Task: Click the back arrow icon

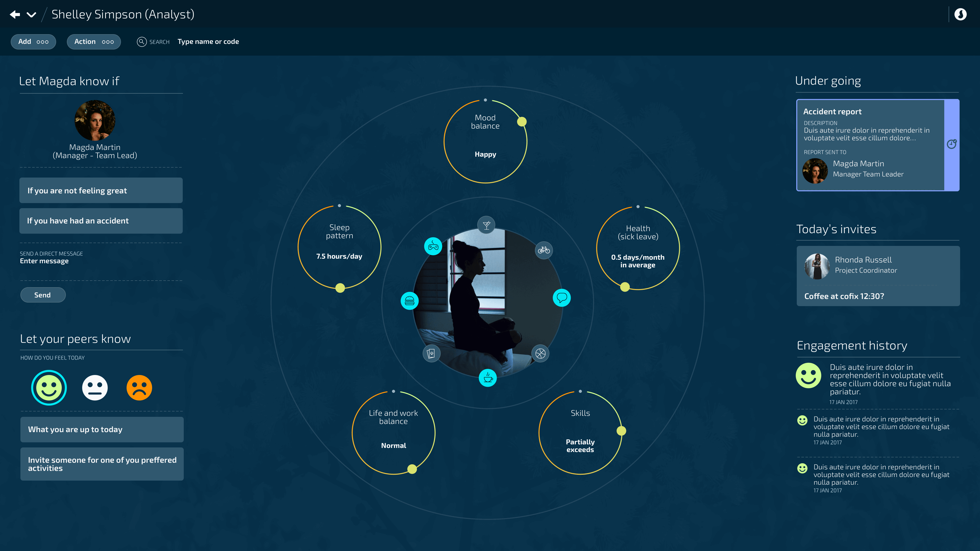Action: click(15, 15)
